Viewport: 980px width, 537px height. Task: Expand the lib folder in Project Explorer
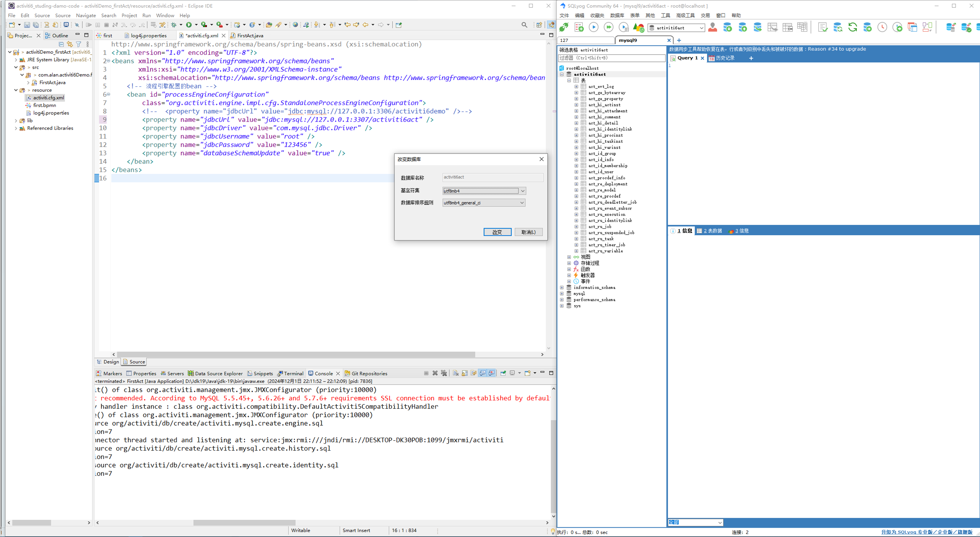16,121
